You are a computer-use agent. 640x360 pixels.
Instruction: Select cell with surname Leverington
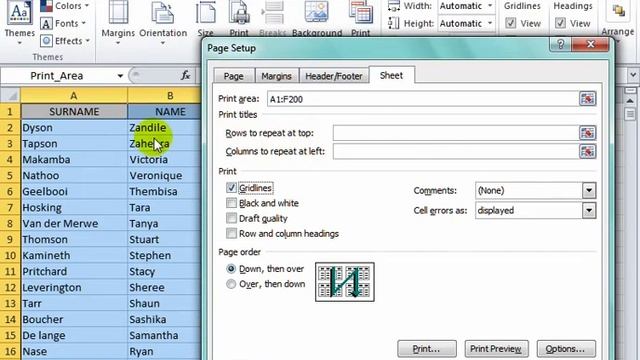(x=74, y=287)
